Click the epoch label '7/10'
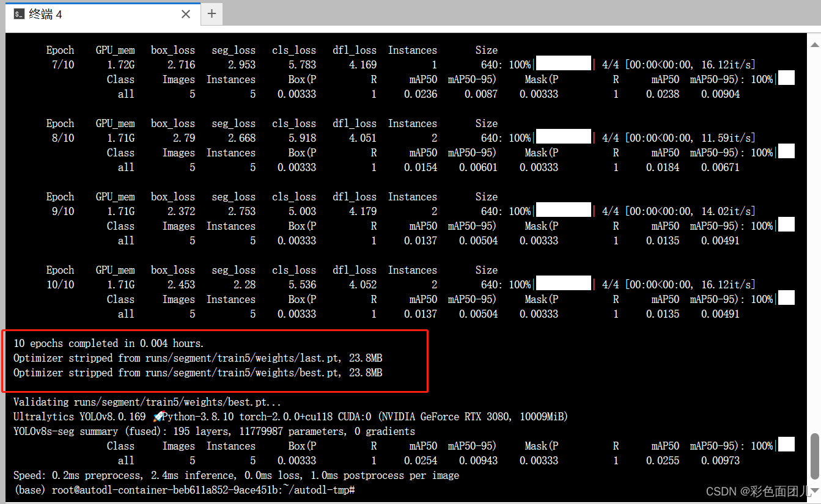The width and height of the screenshot is (821, 504). click(x=63, y=65)
